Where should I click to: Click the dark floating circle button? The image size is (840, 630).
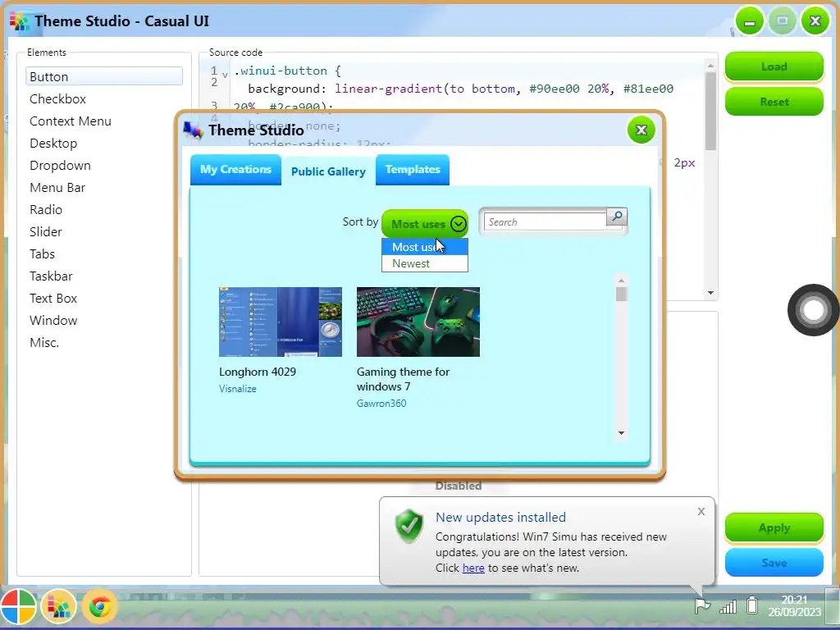click(813, 309)
